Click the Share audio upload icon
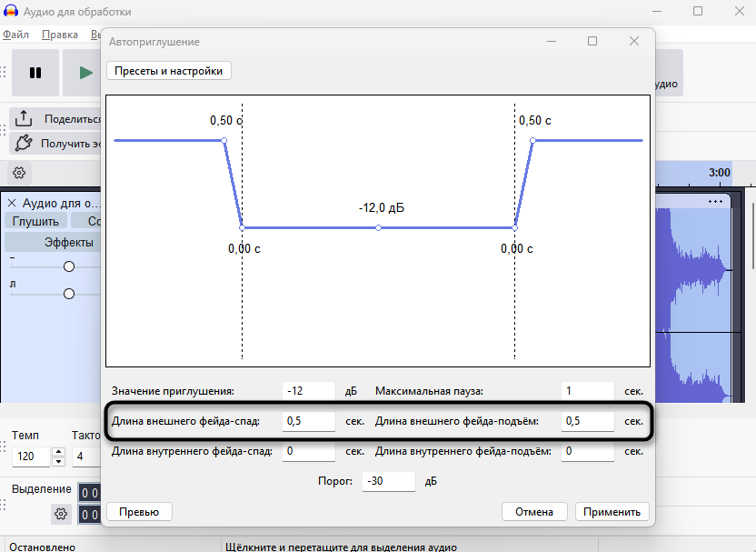This screenshot has height=552, width=756. tap(24, 118)
